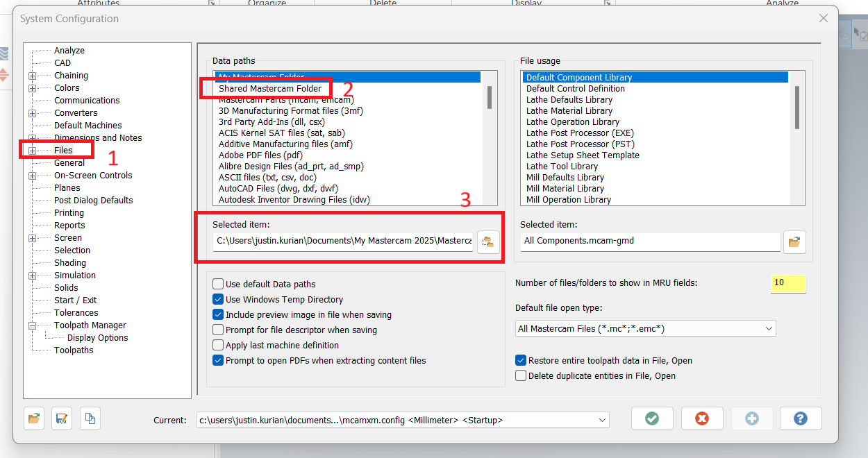Select Tolerances in the tree
Screen dimensions: 868x458
point(76,312)
